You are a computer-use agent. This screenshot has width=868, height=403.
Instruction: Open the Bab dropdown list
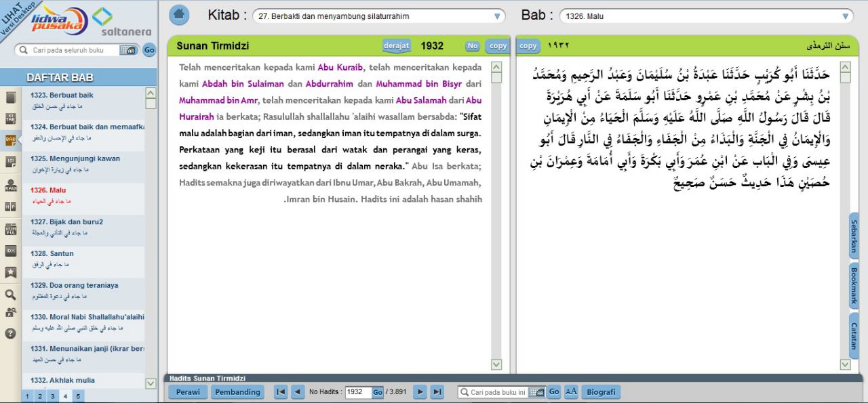pyautogui.click(x=845, y=16)
